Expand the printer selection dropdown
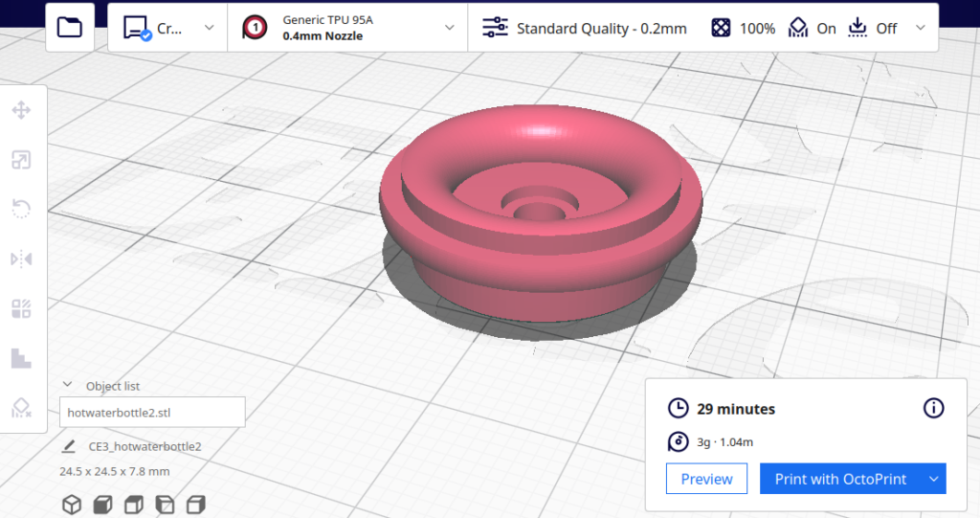 pos(210,28)
